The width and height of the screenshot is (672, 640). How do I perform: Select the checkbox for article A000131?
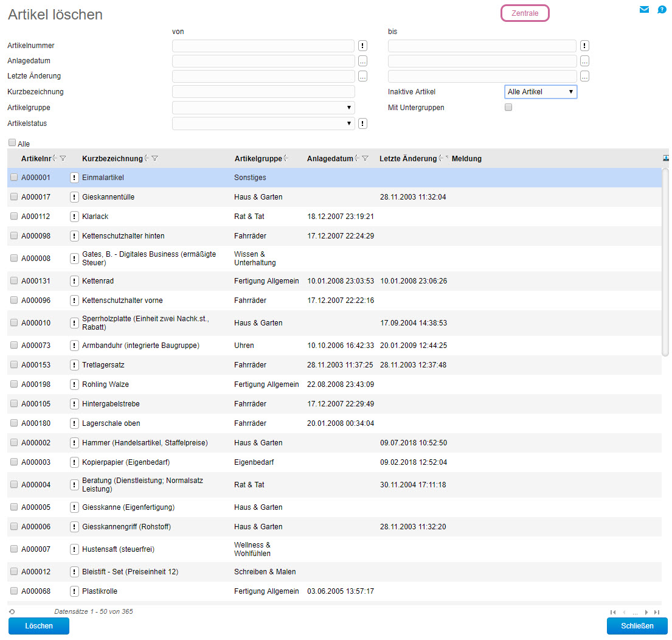14,281
